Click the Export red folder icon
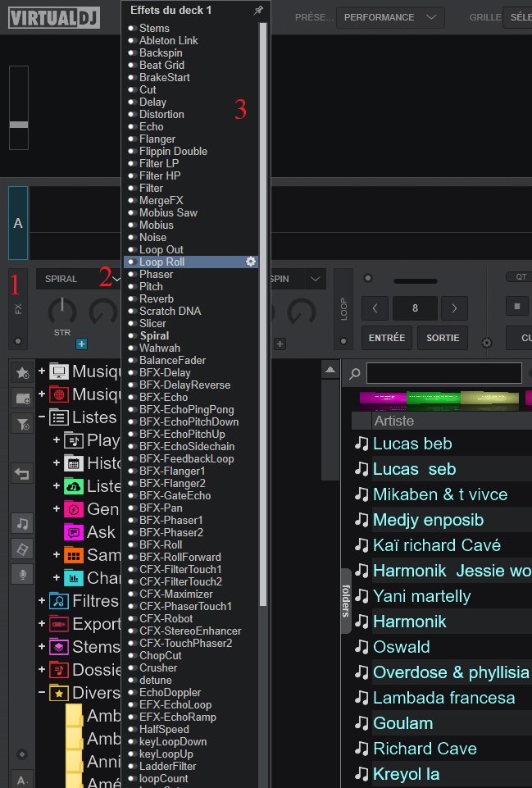Image resolution: width=532 pixels, height=788 pixels. click(x=59, y=624)
